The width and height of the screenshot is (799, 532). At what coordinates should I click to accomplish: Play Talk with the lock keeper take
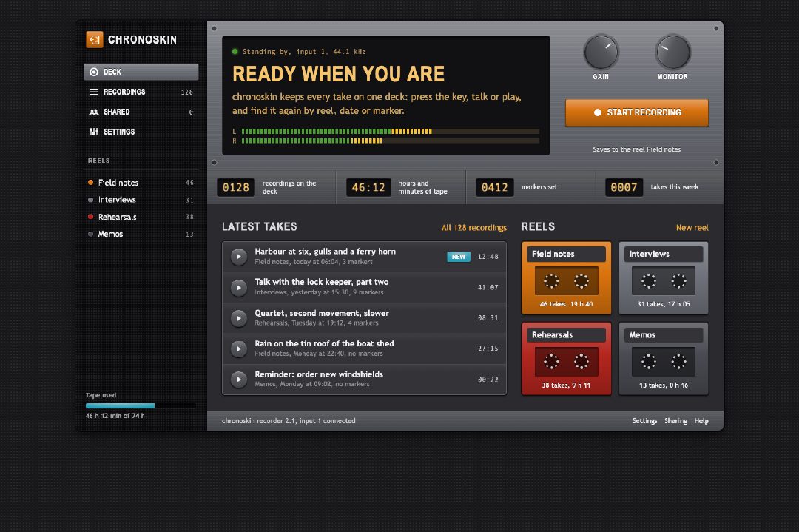(238, 287)
